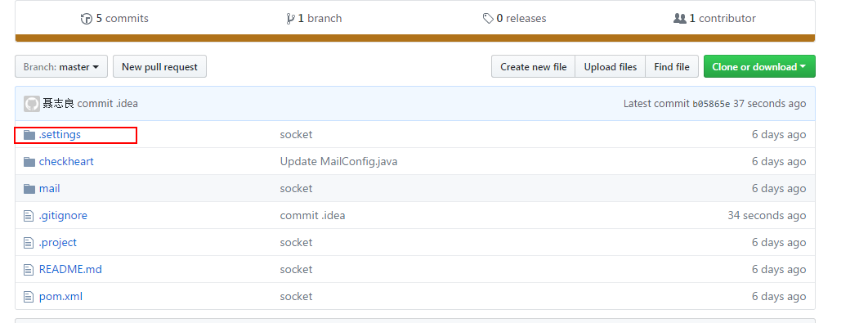Click the commits history icon
Image resolution: width=868 pixels, height=323 pixels.
(87, 19)
